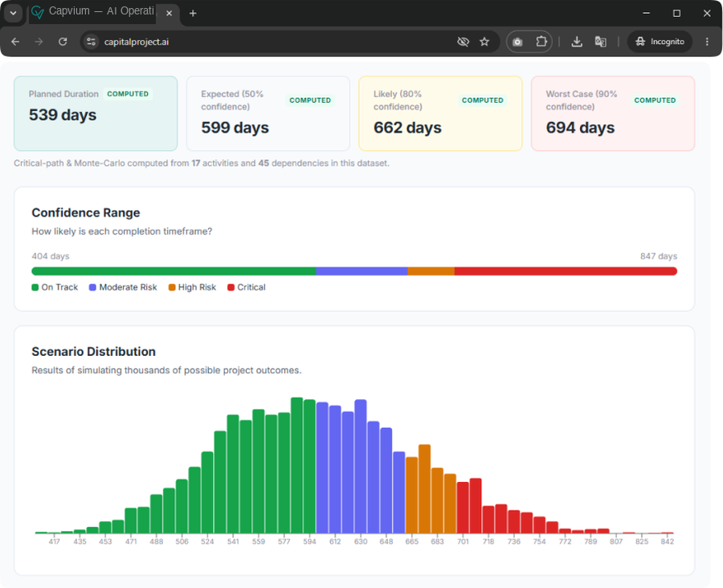Click the red histogram bar above 701

463,508
